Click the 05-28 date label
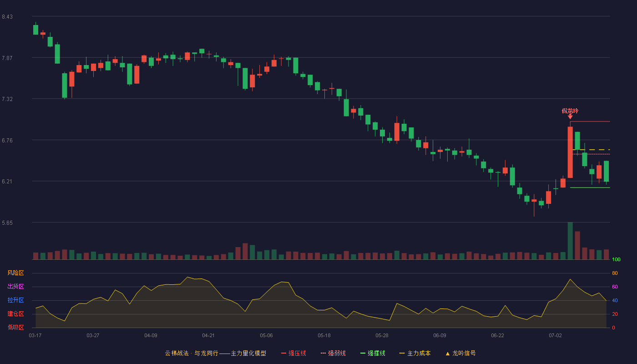The image size is (637, 364). (382, 335)
